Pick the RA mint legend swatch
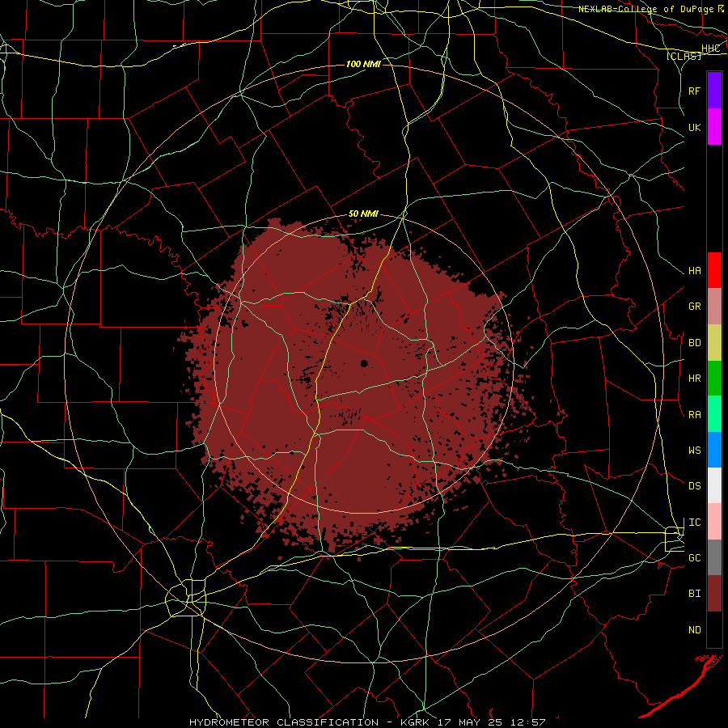The width and height of the screenshot is (728, 728). [714, 414]
